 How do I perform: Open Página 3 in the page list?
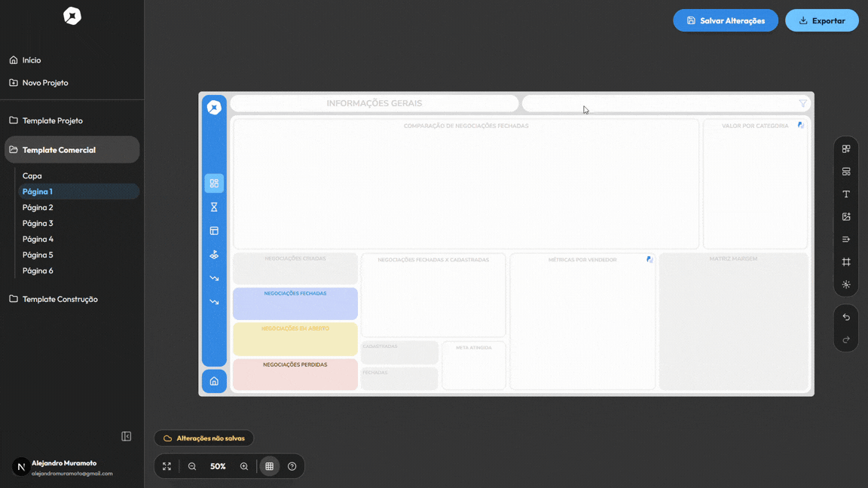(x=38, y=223)
